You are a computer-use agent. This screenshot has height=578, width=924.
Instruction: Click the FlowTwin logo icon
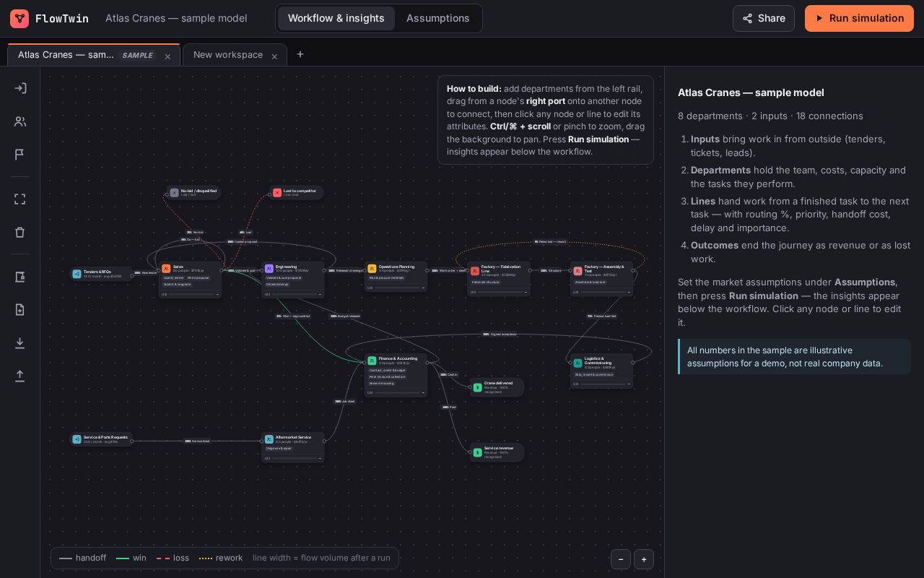coord(19,19)
